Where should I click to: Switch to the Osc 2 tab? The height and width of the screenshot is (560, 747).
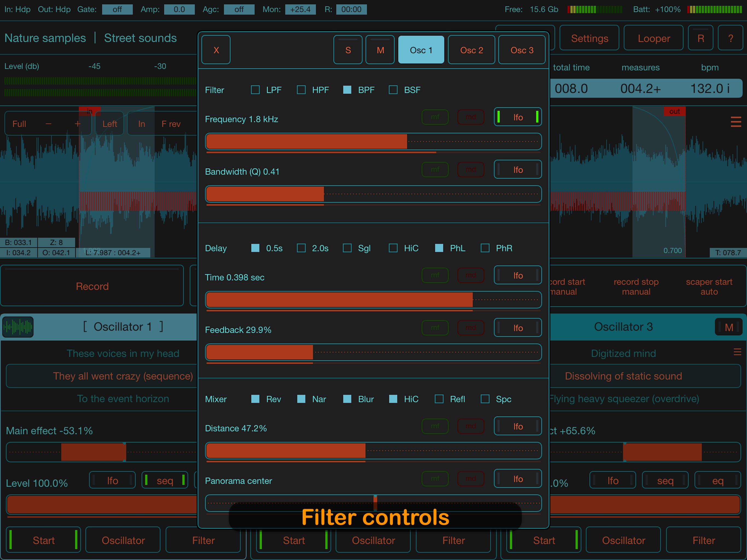[x=471, y=50]
